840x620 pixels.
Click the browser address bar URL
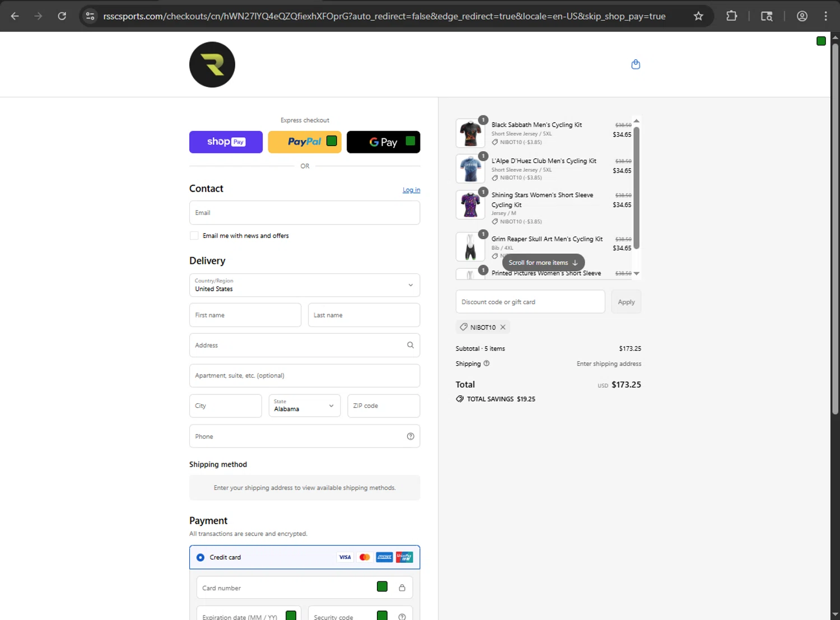pos(384,16)
